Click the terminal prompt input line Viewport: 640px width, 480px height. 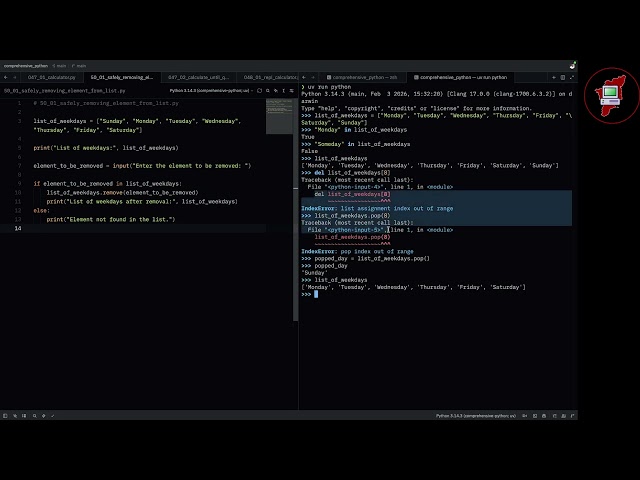[435, 294]
